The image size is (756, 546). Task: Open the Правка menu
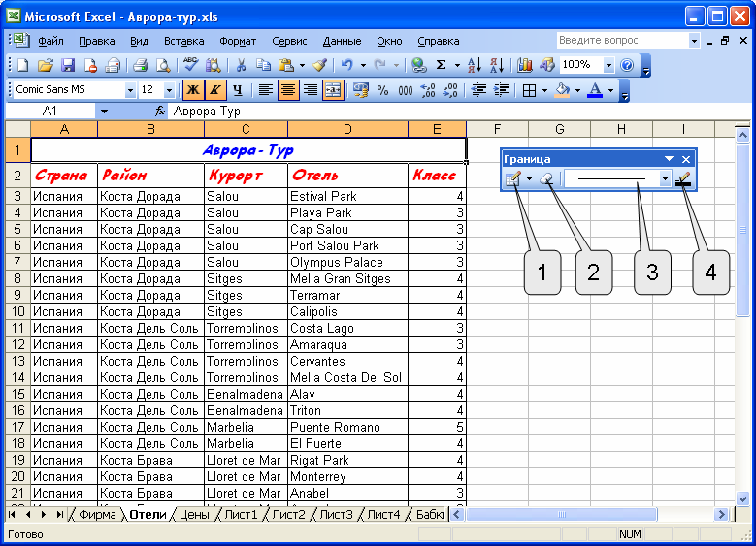(96, 41)
